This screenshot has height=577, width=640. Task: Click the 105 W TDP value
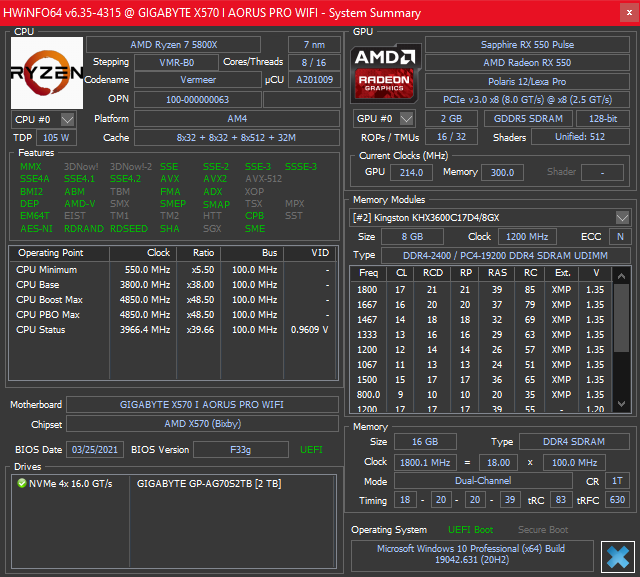[x=56, y=138]
